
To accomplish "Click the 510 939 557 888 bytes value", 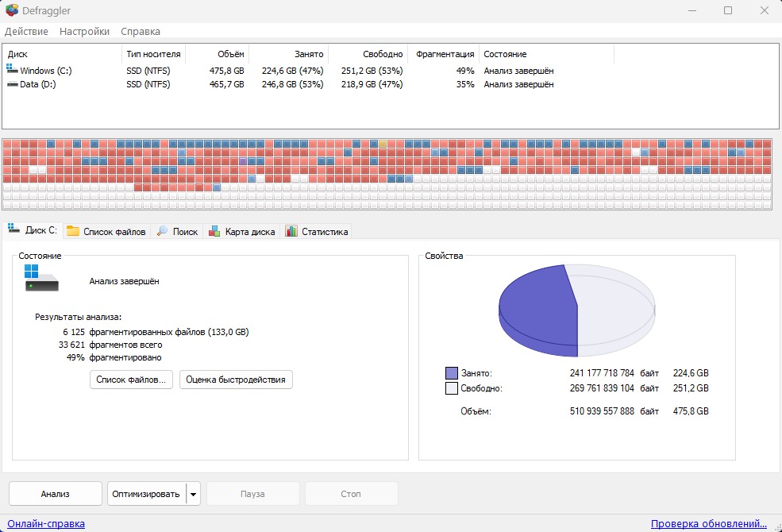I will coord(602,411).
